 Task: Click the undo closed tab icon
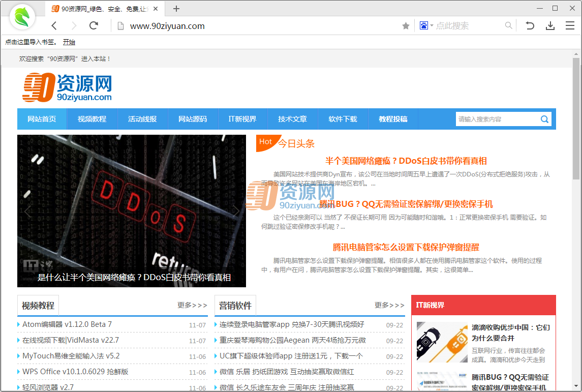pos(530,25)
